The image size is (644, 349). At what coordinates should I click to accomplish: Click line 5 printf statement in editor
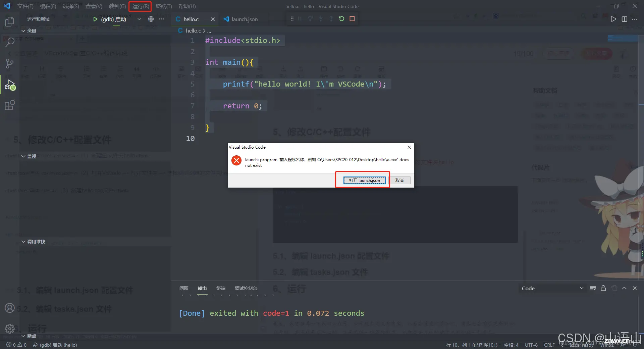pyautogui.click(x=305, y=84)
